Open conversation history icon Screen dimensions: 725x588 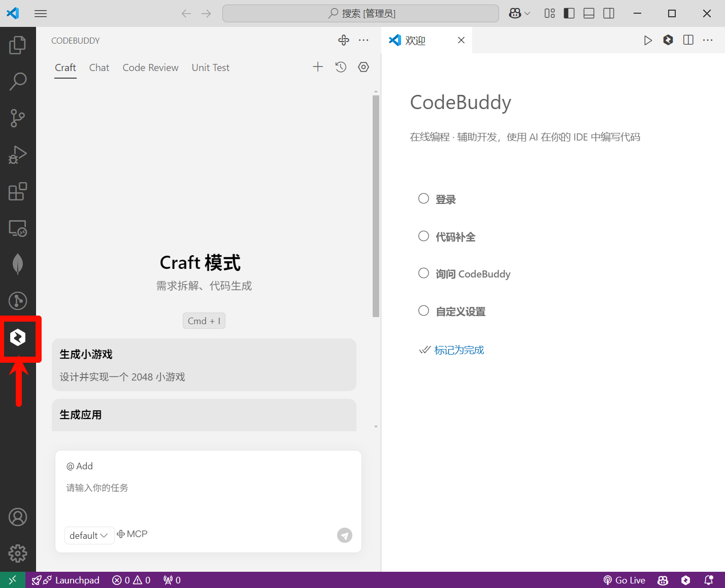click(341, 67)
